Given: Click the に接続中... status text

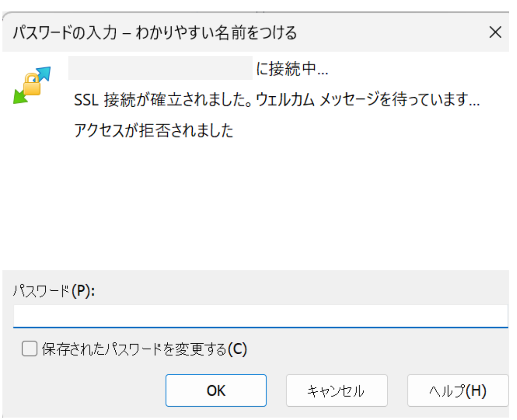Looking at the screenshot, I should click(292, 69).
